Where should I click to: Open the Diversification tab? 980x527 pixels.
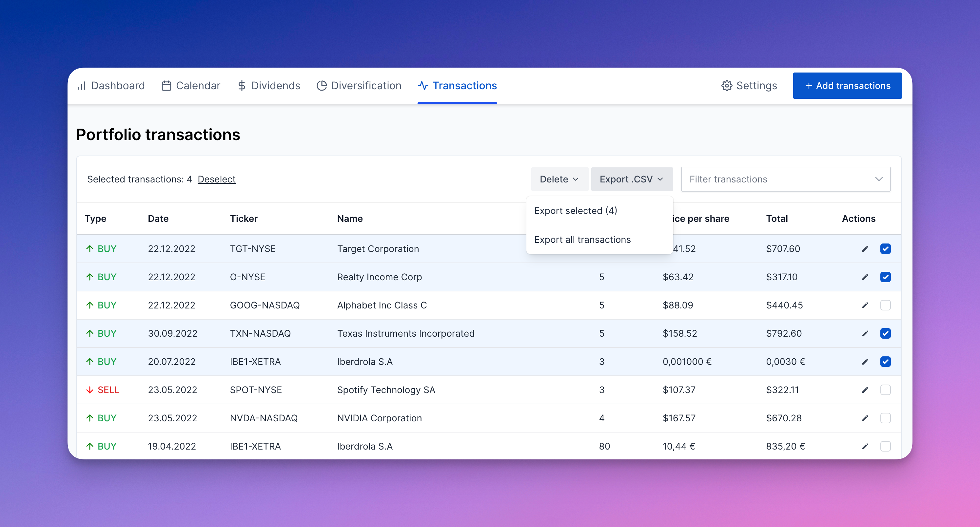359,86
